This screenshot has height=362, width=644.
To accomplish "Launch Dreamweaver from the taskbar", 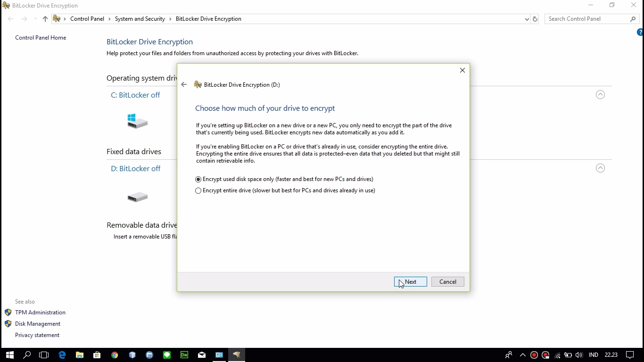I will [184, 355].
